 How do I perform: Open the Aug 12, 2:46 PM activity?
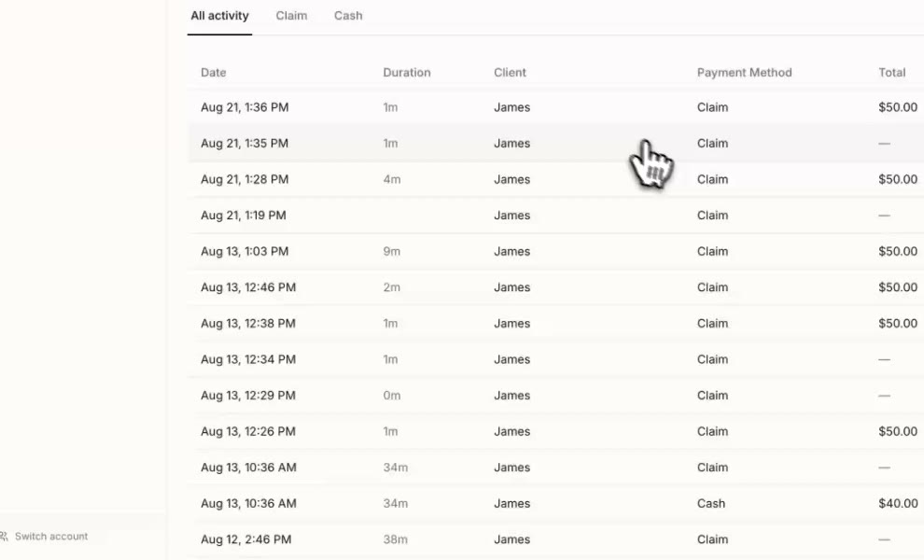coord(555,539)
